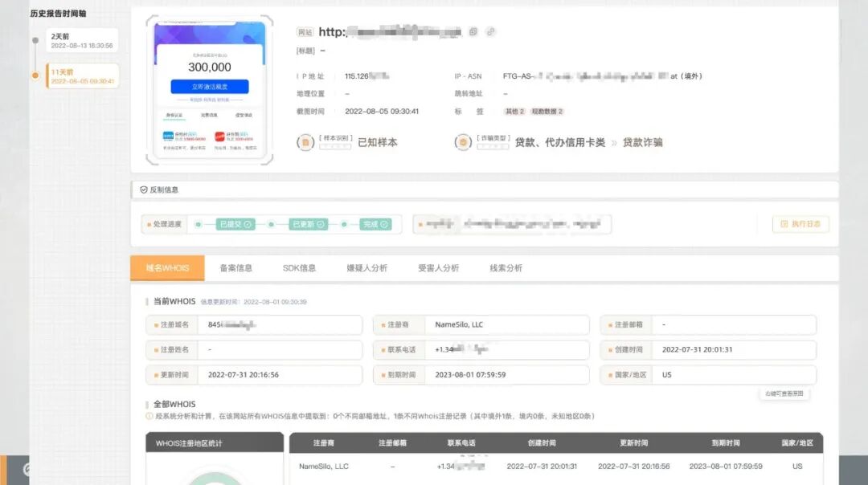Click the expiry time 2023-08-01 07:59:59 field

(481, 374)
